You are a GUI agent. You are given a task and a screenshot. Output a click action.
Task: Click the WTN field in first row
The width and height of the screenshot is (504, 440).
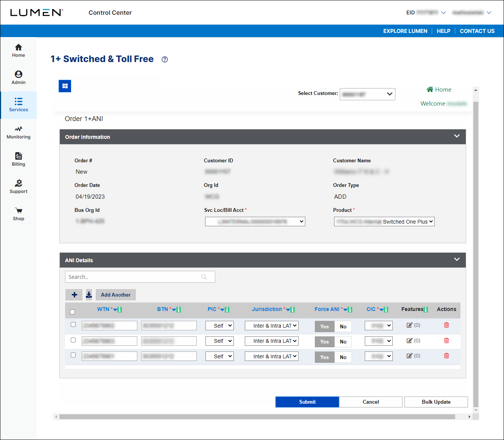(x=109, y=325)
